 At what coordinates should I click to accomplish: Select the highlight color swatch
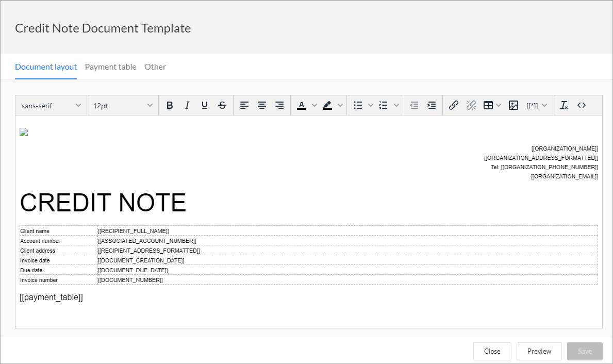point(327,105)
